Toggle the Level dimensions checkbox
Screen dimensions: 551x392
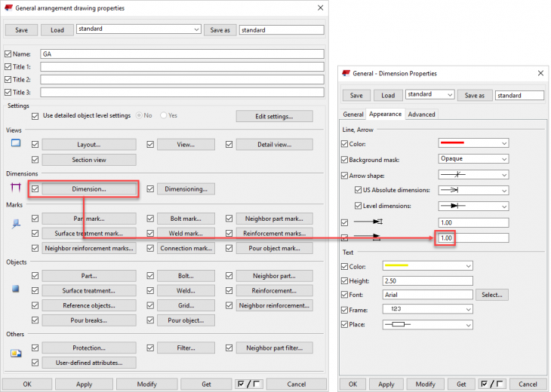358,206
